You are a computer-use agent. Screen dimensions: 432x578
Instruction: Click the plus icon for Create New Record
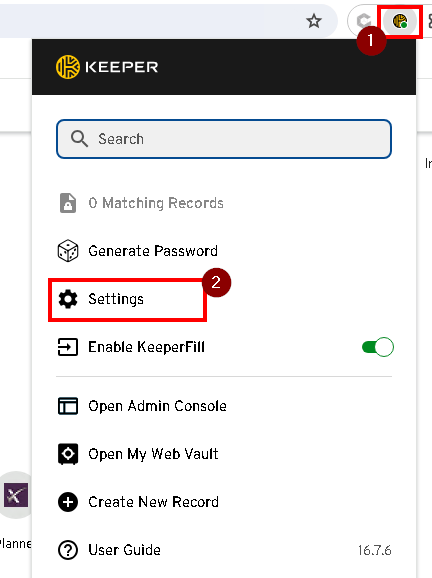pyautogui.click(x=68, y=502)
